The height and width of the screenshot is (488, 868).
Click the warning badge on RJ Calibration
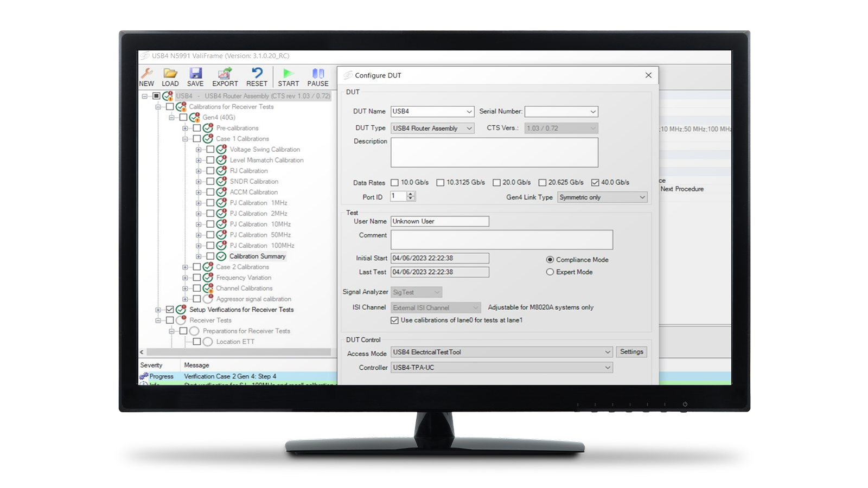[x=225, y=167]
